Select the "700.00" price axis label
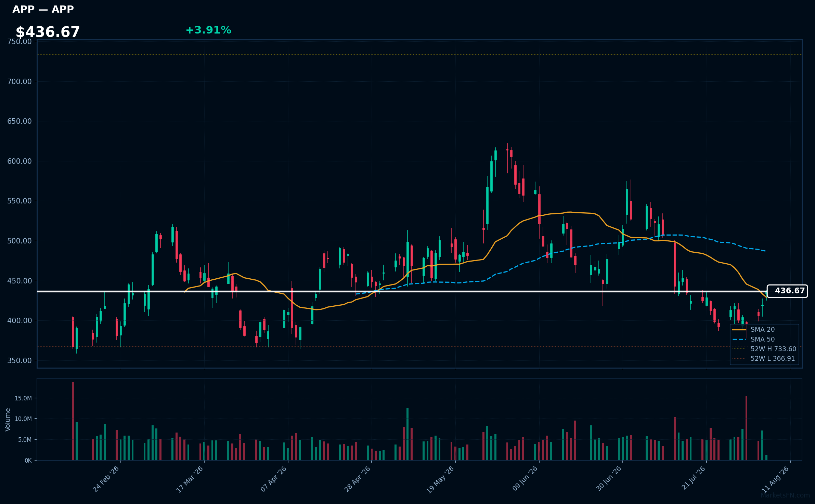 coord(20,82)
